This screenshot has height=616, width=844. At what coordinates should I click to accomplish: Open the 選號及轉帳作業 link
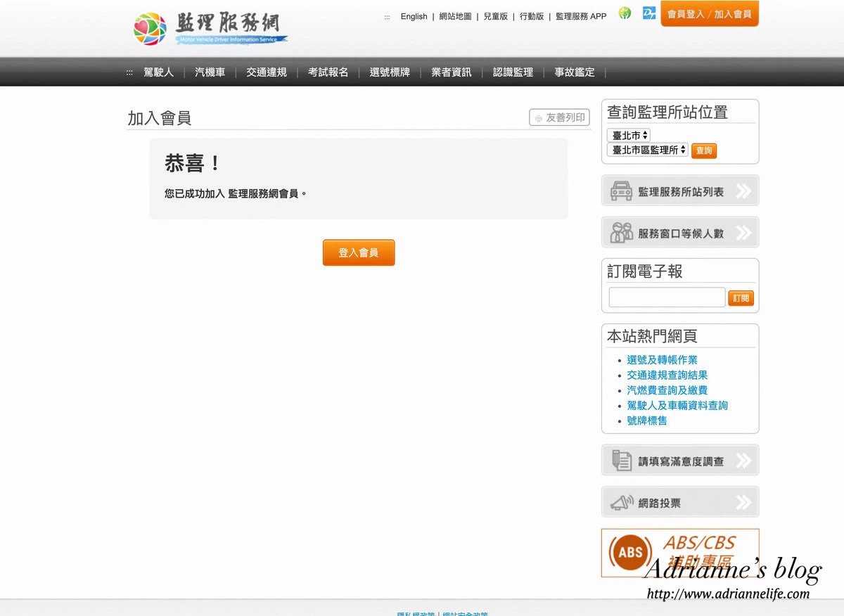[x=663, y=360]
